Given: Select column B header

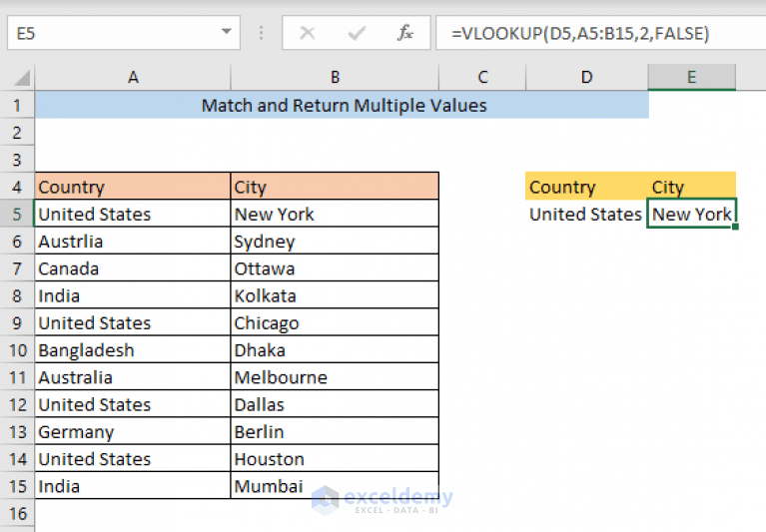Looking at the screenshot, I should (x=335, y=77).
